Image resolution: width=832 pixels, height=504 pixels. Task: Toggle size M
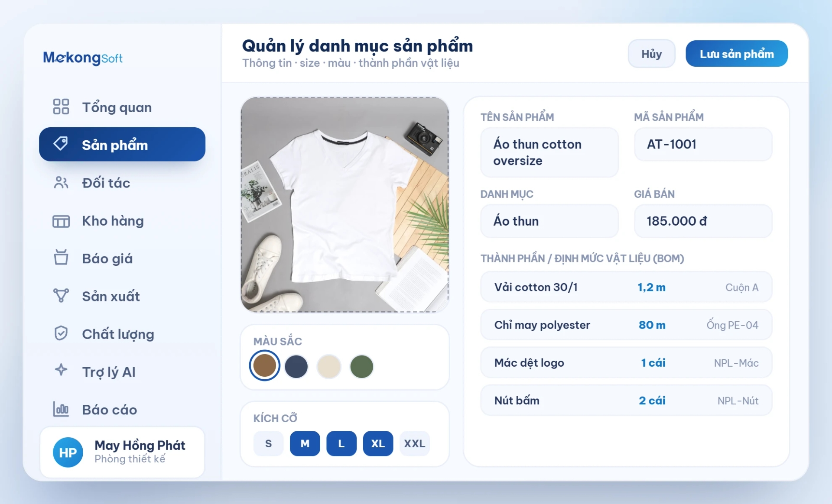point(305,443)
